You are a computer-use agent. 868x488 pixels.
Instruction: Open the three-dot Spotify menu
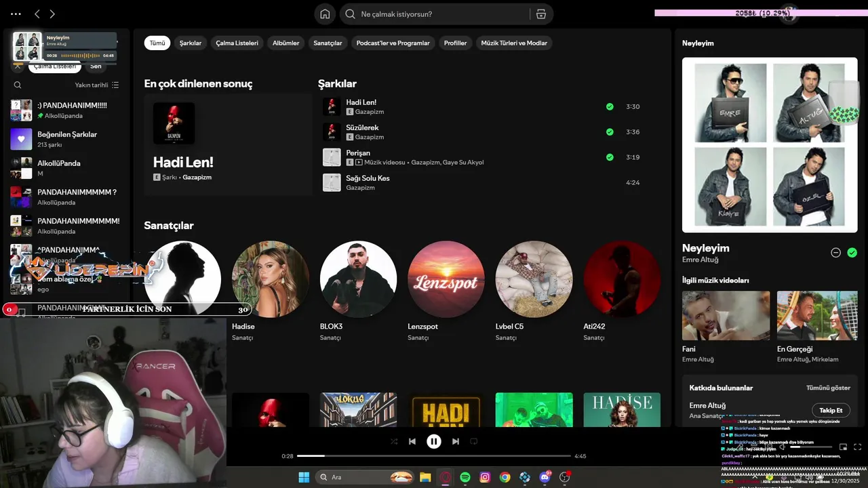(x=16, y=14)
